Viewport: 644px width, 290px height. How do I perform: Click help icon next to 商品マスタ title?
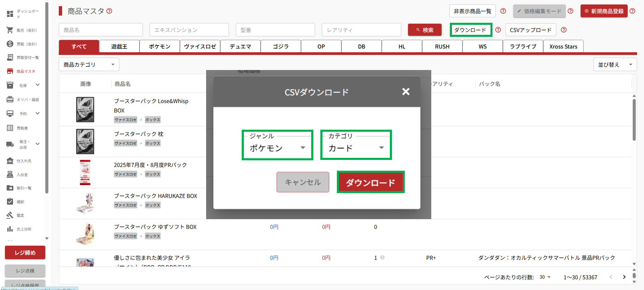tap(109, 11)
